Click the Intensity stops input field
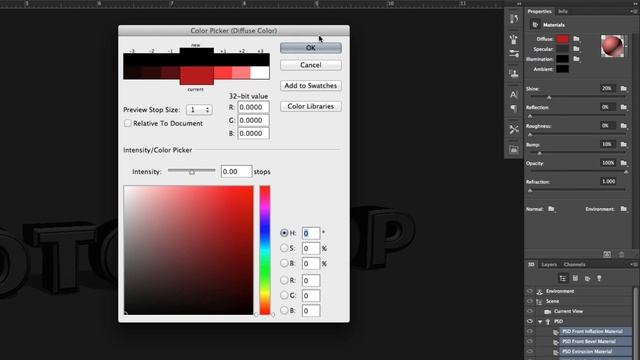Image resolution: width=640 pixels, height=360 pixels. 236,171
